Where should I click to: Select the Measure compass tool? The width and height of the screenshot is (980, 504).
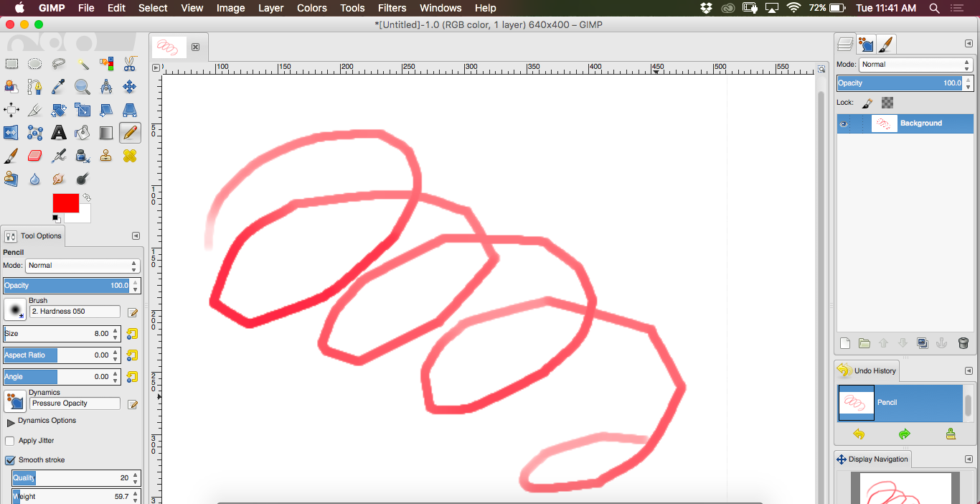pyautogui.click(x=106, y=87)
